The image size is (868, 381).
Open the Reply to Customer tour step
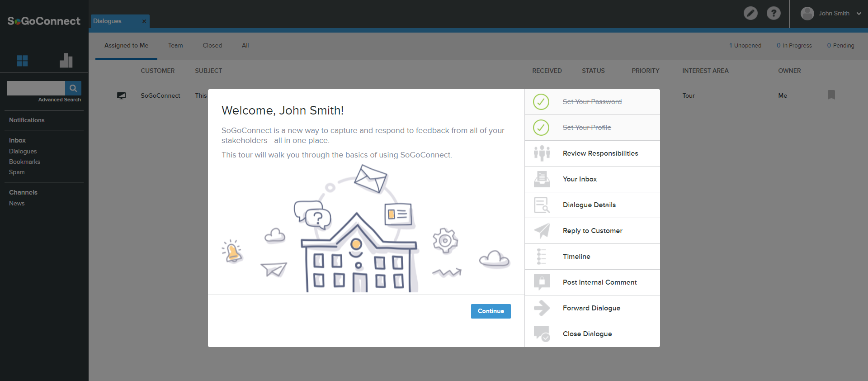tap(592, 231)
